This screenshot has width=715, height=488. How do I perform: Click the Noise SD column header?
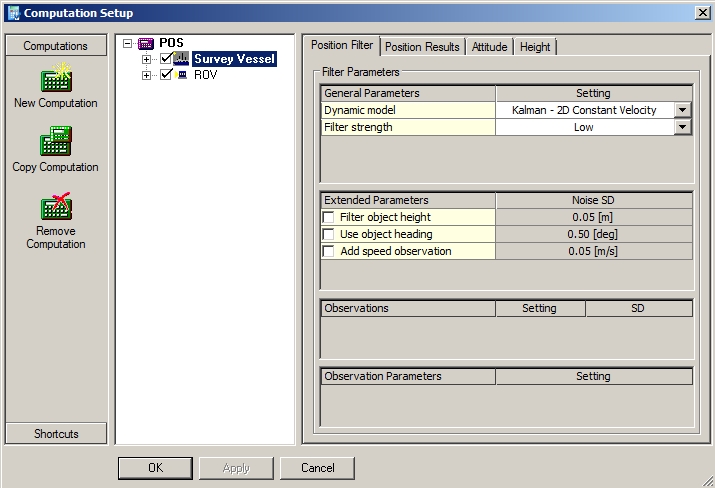coord(594,200)
